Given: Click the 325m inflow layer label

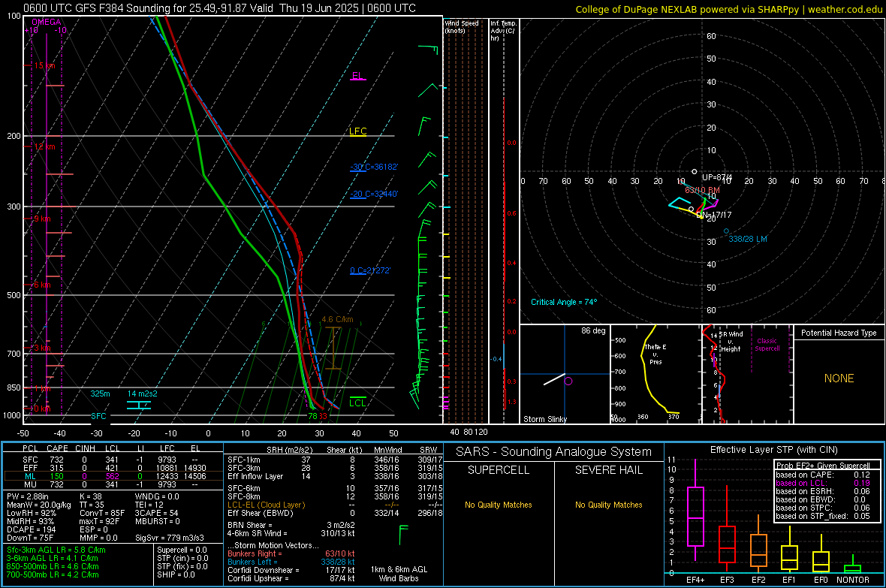Looking at the screenshot, I should (100, 394).
